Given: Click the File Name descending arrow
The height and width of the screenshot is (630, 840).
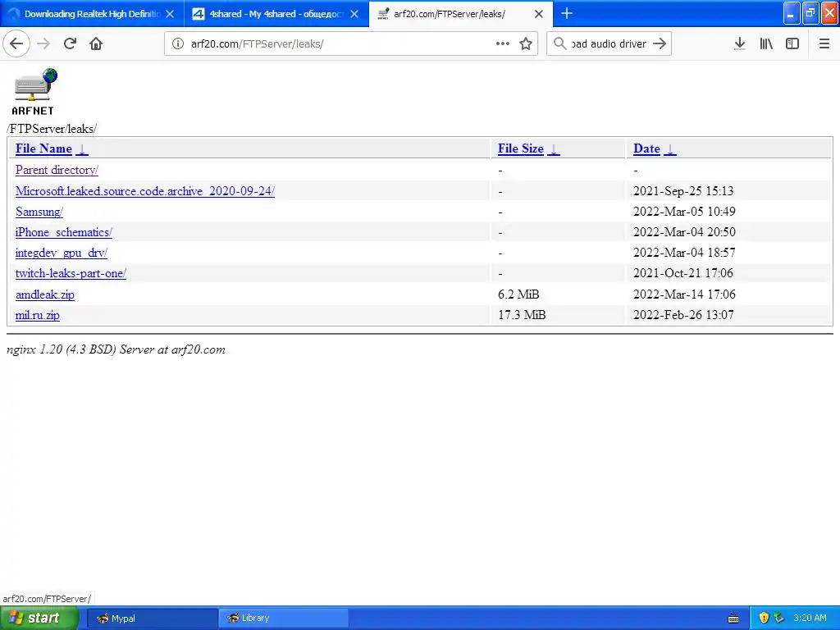Looking at the screenshot, I should (x=82, y=149).
